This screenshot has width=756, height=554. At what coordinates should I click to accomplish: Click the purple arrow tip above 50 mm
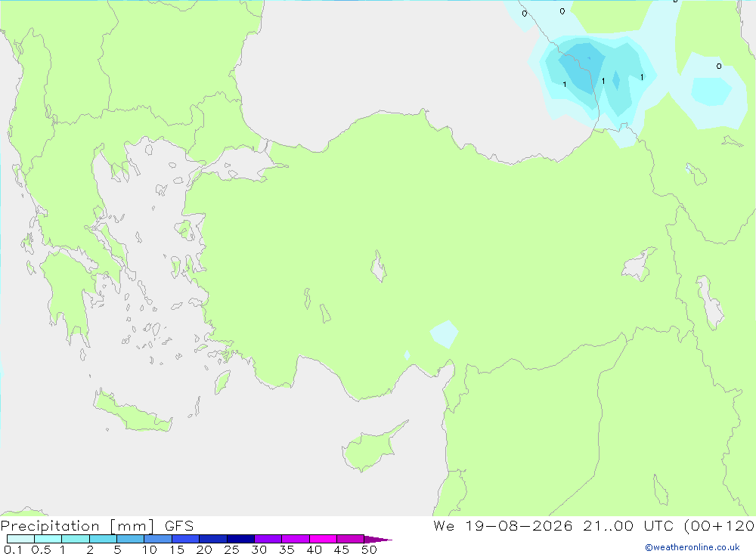(x=377, y=540)
